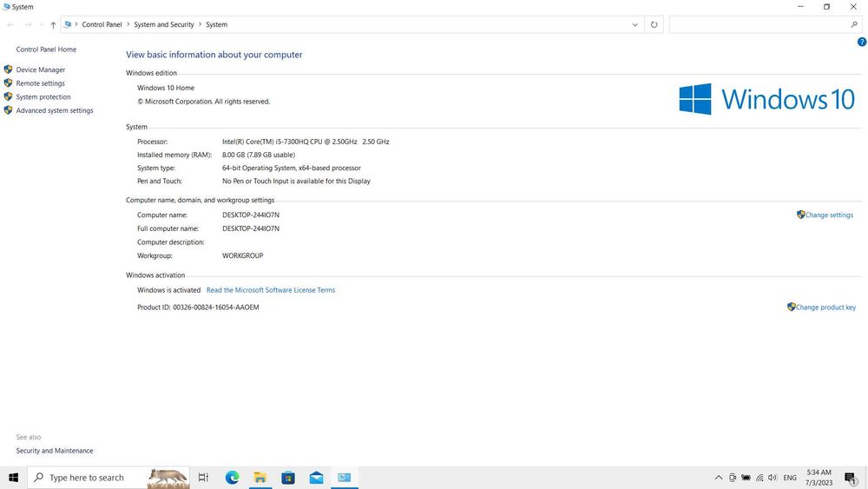Click the System window title icon

6,7
